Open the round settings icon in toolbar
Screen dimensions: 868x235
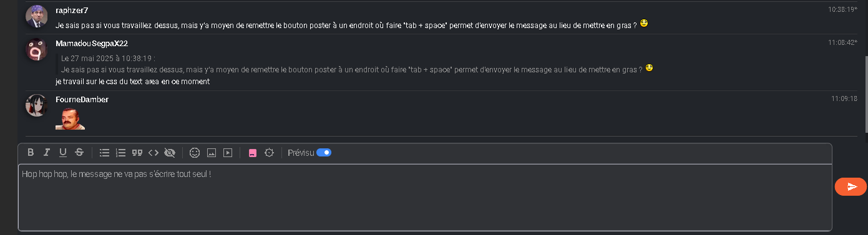tap(269, 153)
